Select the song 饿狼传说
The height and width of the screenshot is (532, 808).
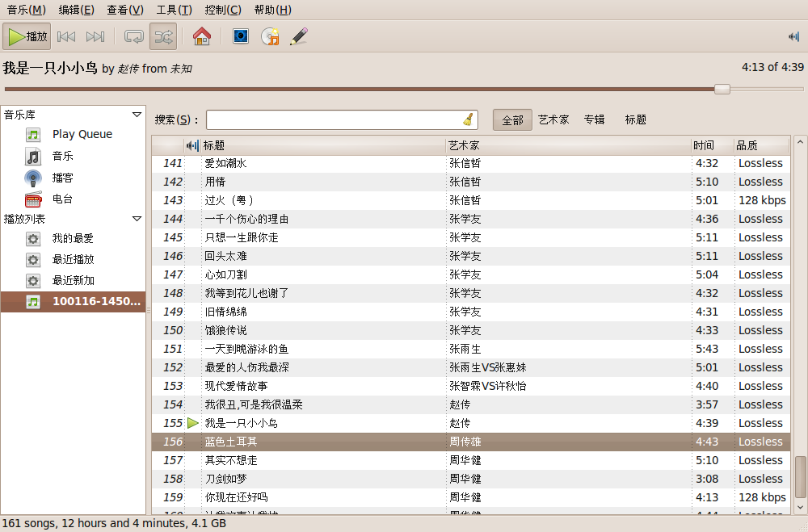click(471, 330)
